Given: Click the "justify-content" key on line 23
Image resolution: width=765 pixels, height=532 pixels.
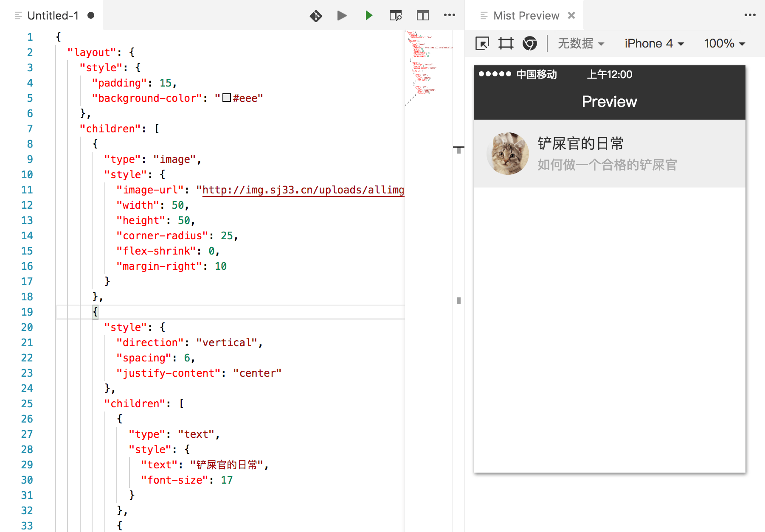Looking at the screenshot, I should 169,373.
